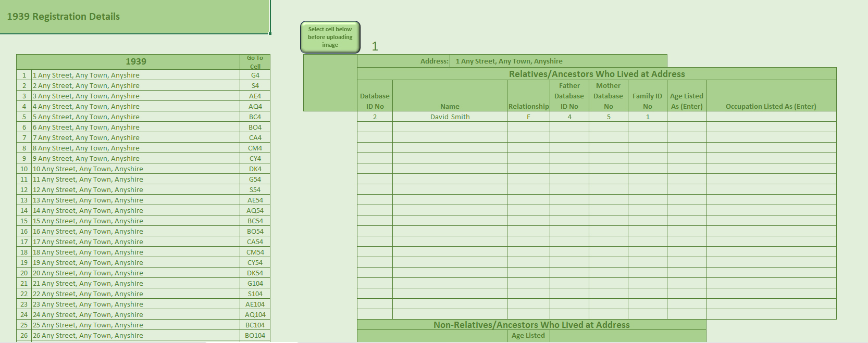
Task: Click the 'DK54' Go To Cell reference
Action: tap(255, 273)
